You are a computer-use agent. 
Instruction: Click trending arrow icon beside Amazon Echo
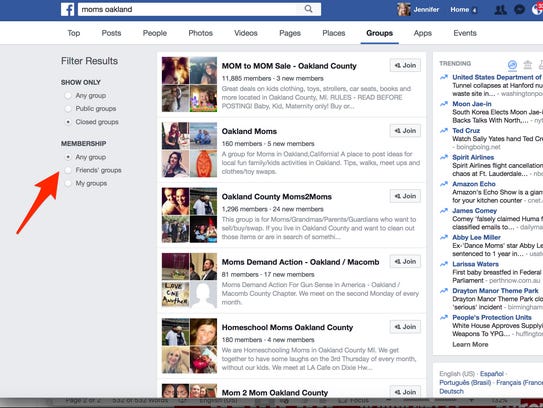pos(444,184)
